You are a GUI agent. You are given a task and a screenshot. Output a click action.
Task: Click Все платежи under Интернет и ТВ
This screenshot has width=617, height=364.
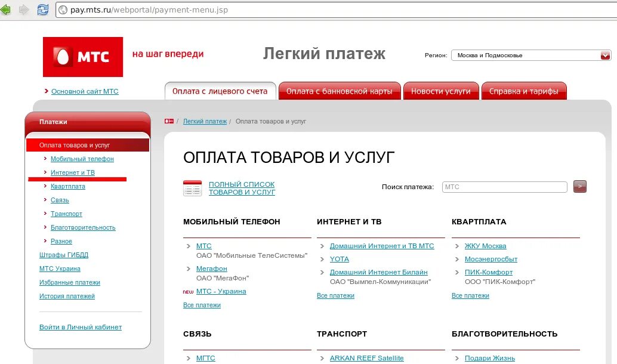coord(336,295)
